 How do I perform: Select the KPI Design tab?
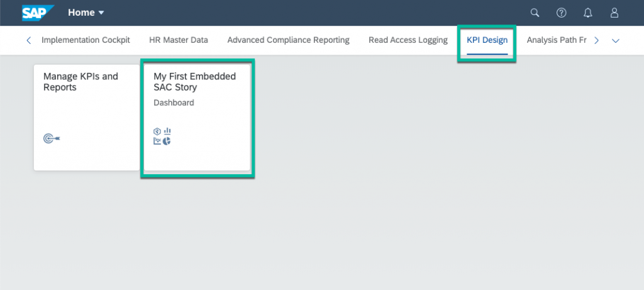487,40
